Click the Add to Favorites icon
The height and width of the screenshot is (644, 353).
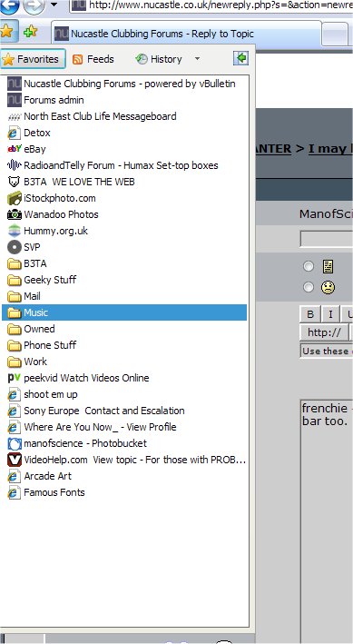pos(30,32)
